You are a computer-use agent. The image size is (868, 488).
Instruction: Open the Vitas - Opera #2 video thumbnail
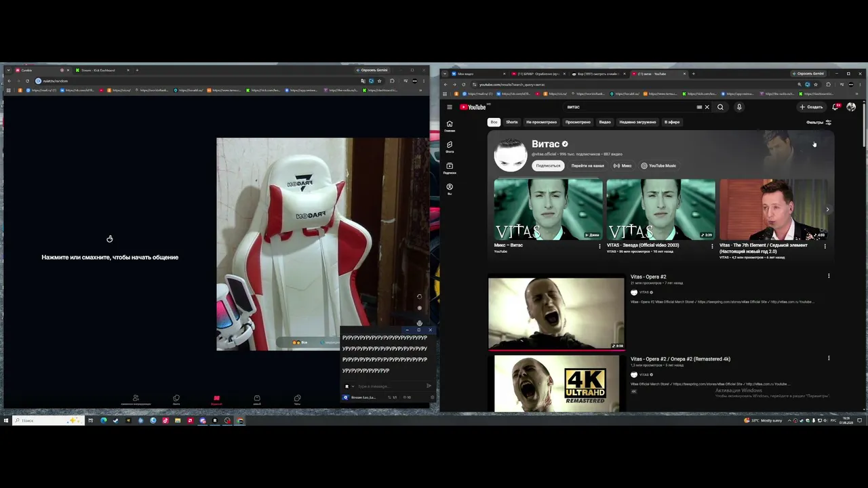pyautogui.click(x=556, y=312)
